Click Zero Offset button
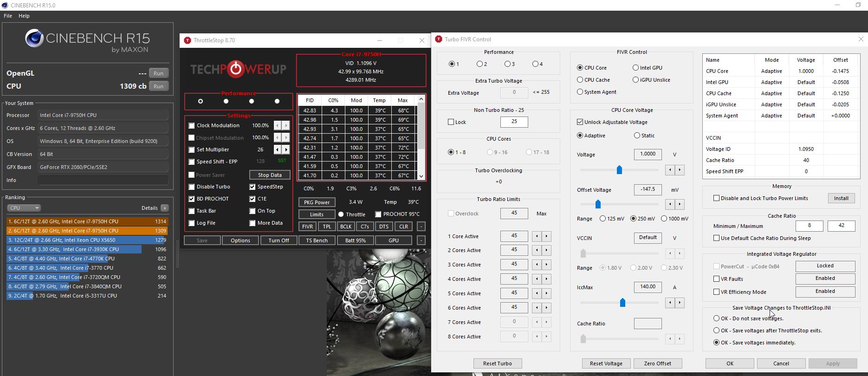This screenshot has height=376, width=868. point(657,363)
